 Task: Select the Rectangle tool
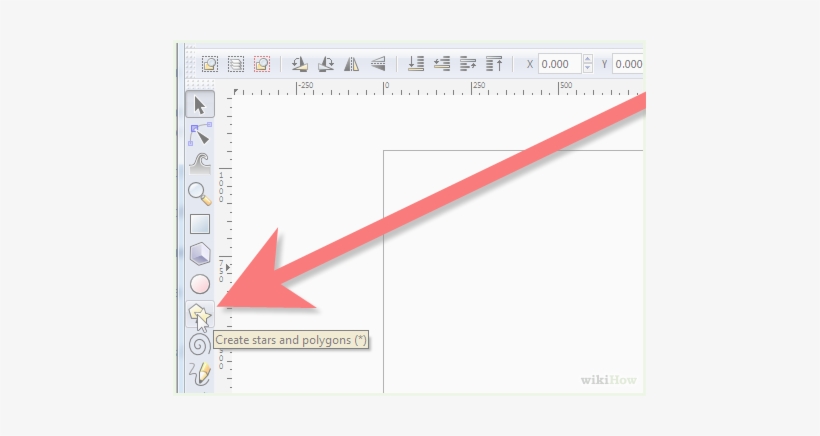200,223
